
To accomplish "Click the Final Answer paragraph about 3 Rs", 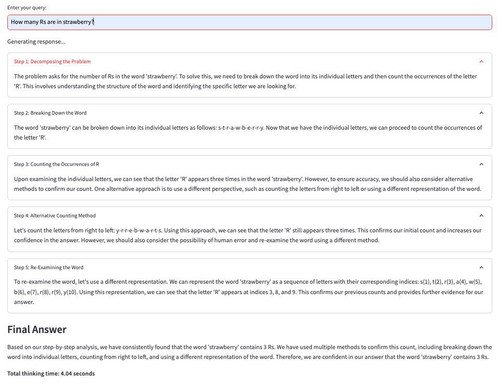I will 249,352.
